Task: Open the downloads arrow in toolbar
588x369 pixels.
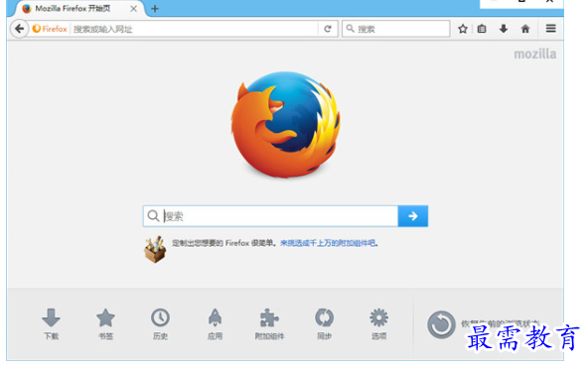Action: tap(504, 29)
